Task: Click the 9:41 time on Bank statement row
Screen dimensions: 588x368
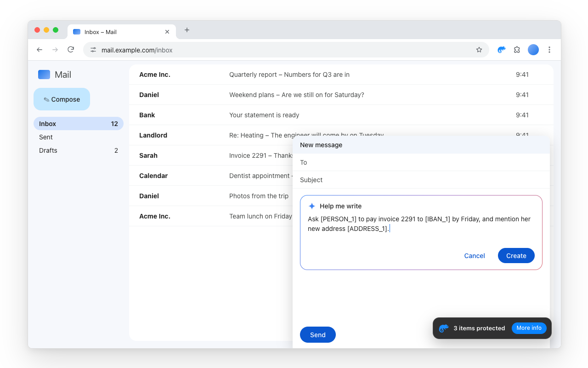Action: click(522, 115)
